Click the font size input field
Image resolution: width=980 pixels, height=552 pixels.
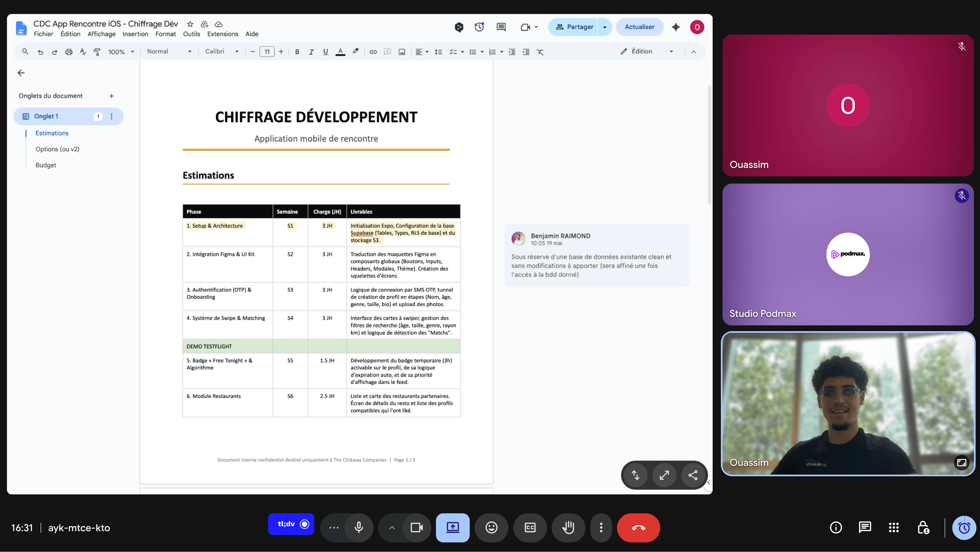(267, 52)
